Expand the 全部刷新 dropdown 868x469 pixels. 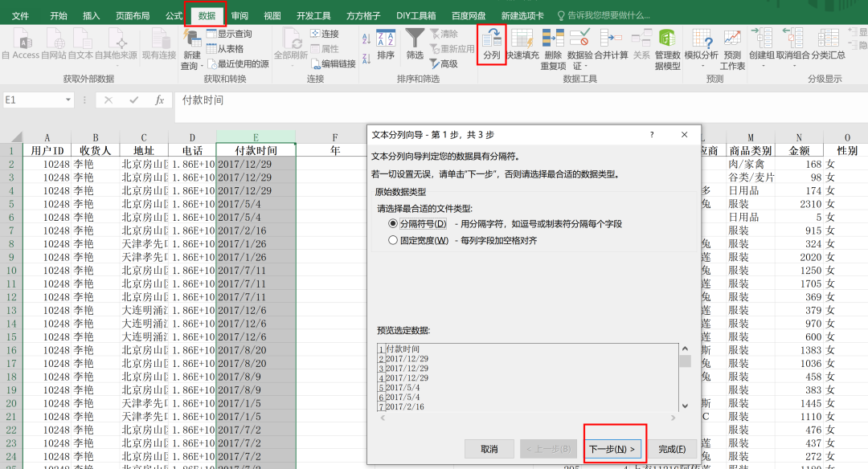(291, 65)
